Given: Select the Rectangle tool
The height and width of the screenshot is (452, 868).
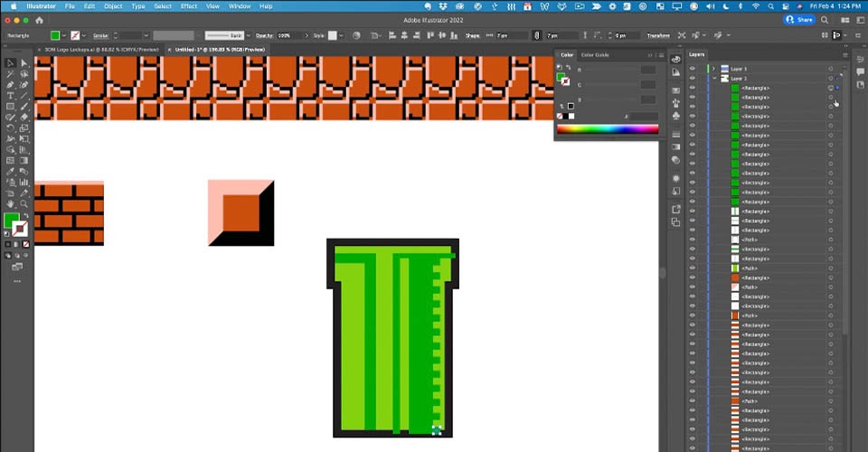Looking at the screenshot, I should tap(11, 107).
